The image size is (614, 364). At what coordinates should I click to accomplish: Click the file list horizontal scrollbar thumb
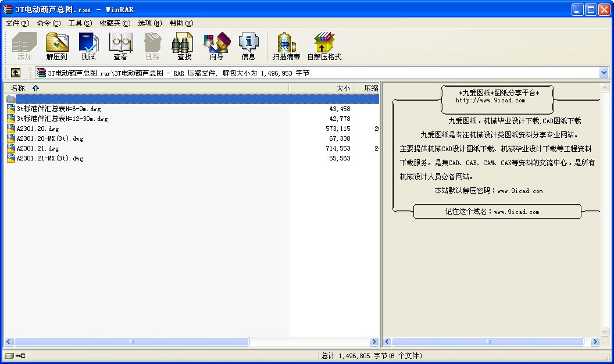[131, 342]
